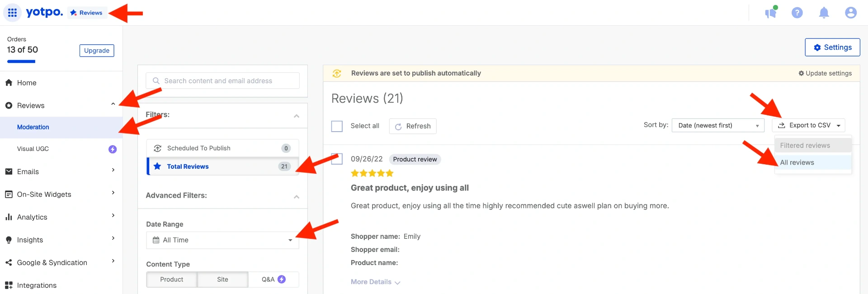Click the review title "Great product, enjoy using all"

(410, 188)
